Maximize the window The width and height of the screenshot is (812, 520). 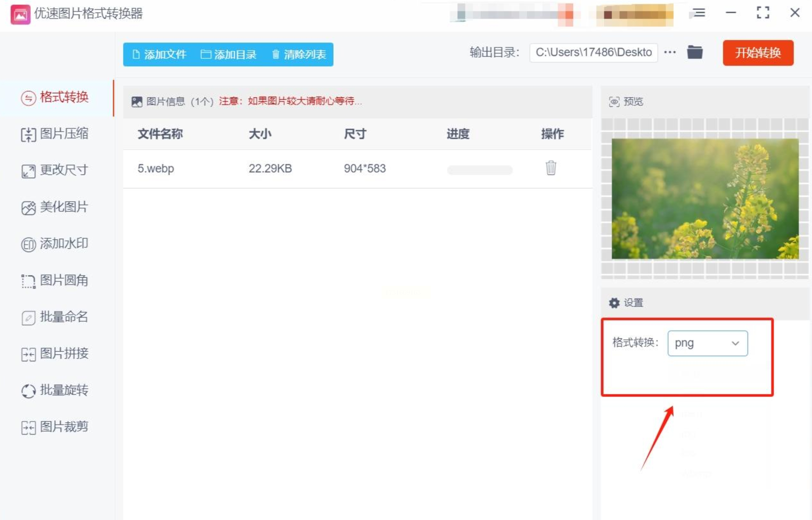pos(763,13)
